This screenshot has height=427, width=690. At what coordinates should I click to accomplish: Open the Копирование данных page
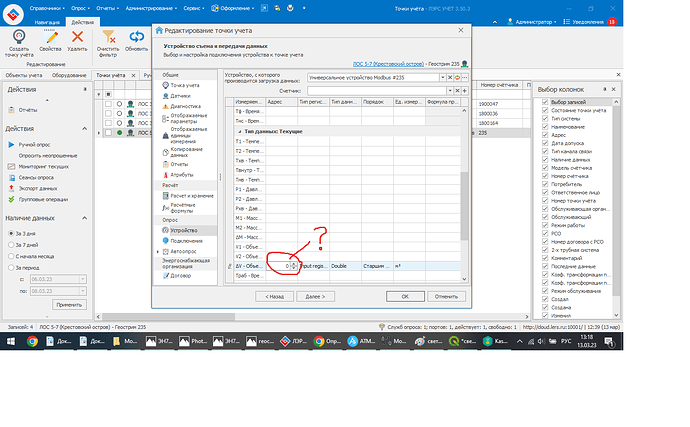click(186, 152)
